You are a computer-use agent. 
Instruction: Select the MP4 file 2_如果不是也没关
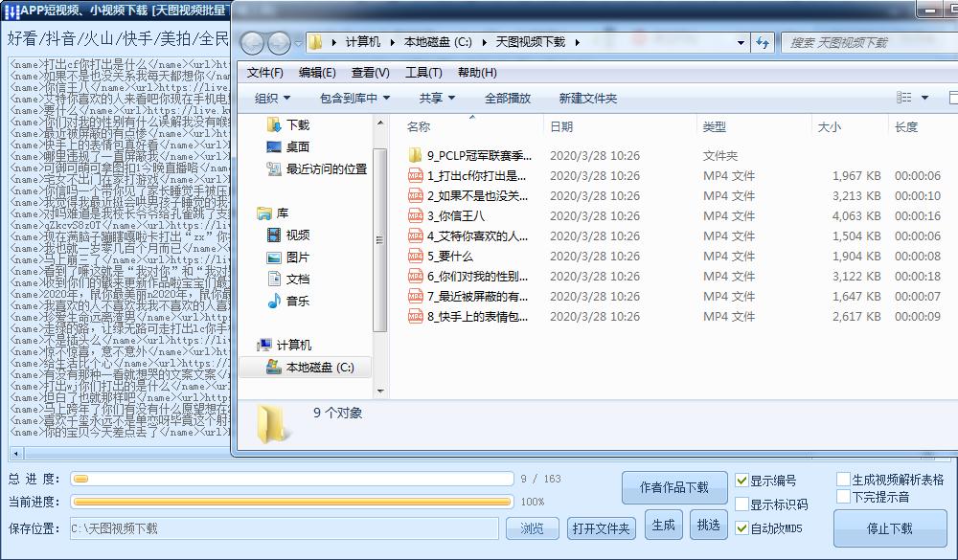click(x=468, y=195)
